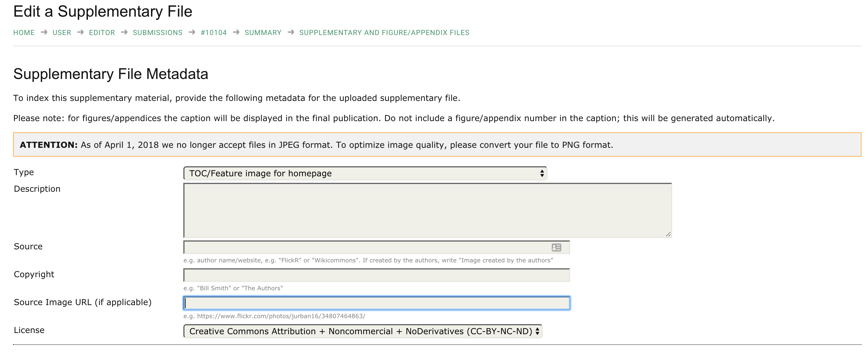Screen dimensions: 868x352
Task: Click the Copyright input field
Action: (376, 275)
